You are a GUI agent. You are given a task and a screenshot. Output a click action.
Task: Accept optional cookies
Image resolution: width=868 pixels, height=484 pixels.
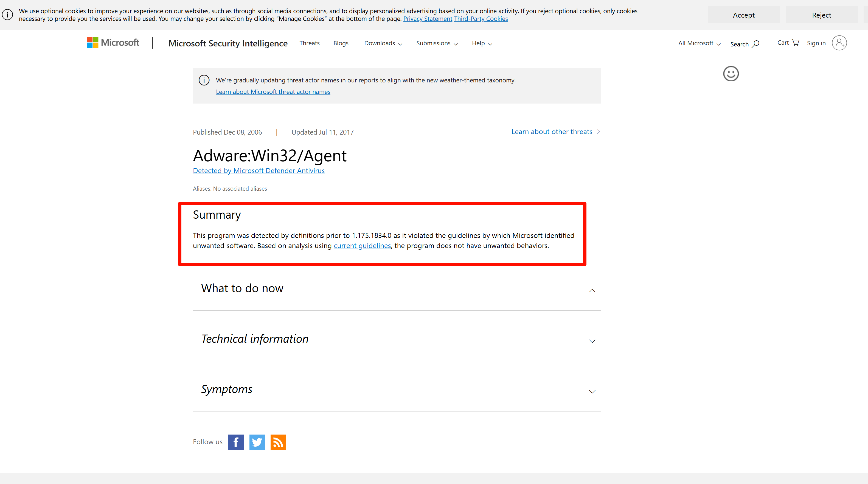743,15
